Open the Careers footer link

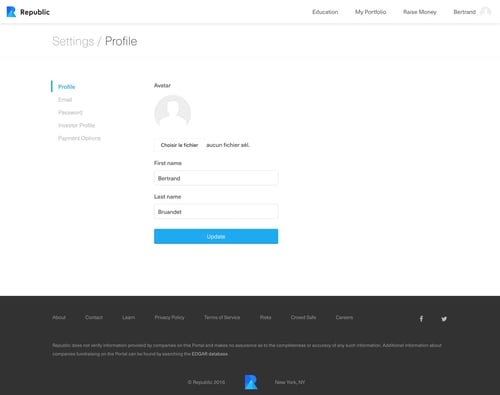click(344, 317)
